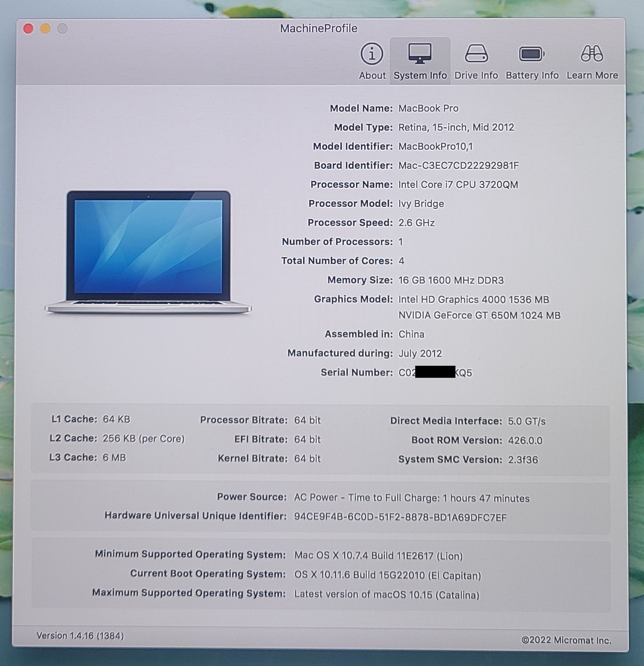The height and width of the screenshot is (666, 644).
Task: Click the MacBook Pro laptop image
Action: point(148,251)
